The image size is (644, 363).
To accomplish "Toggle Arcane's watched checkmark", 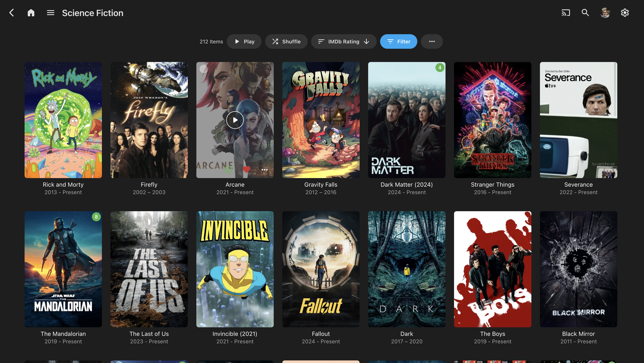I will 228,170.
